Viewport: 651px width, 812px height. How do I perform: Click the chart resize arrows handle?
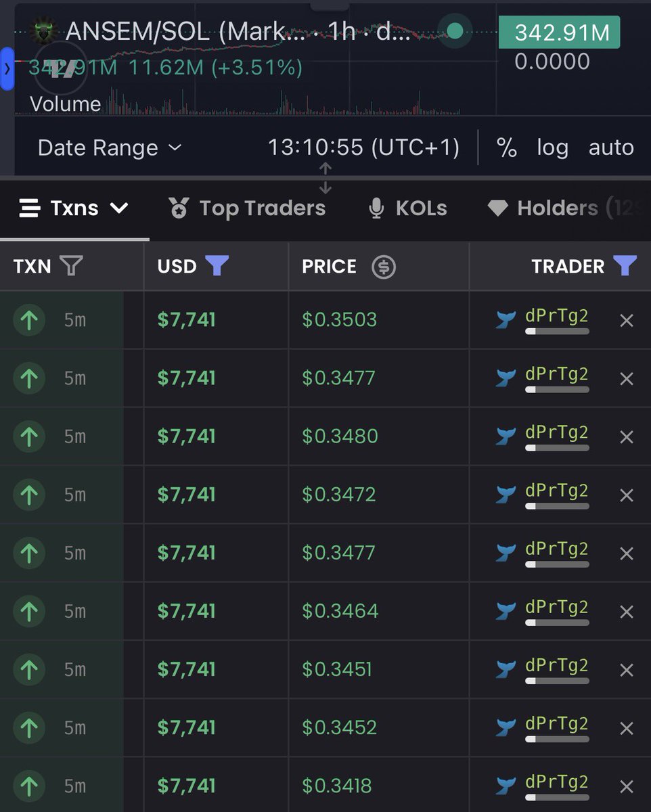coord(325,178)
